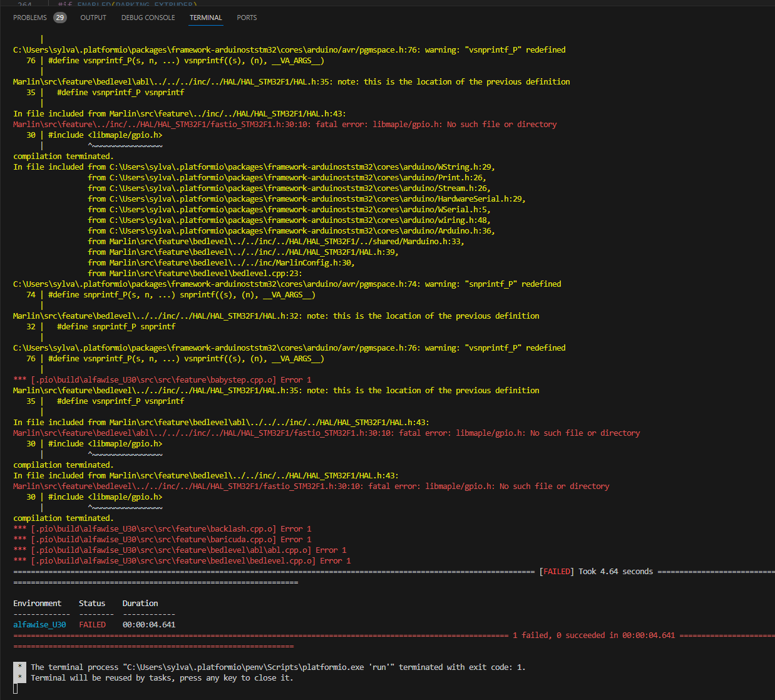Click the backlash.cpp.o Error 1 line

click(x=162, y=529)
